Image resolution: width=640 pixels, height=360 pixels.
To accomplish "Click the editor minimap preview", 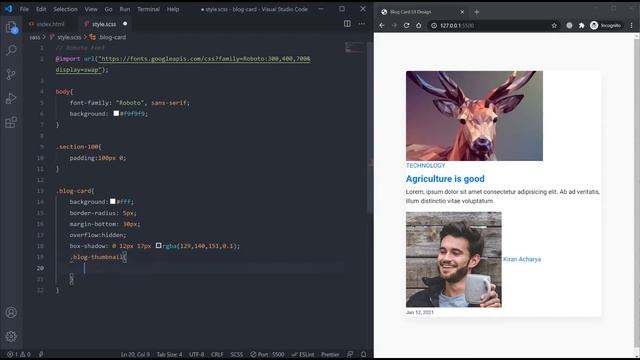I will pos(354,48).
